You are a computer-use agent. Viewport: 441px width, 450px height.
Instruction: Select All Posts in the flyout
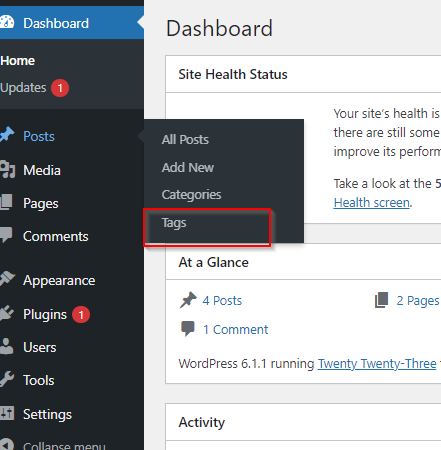[185, 139]
